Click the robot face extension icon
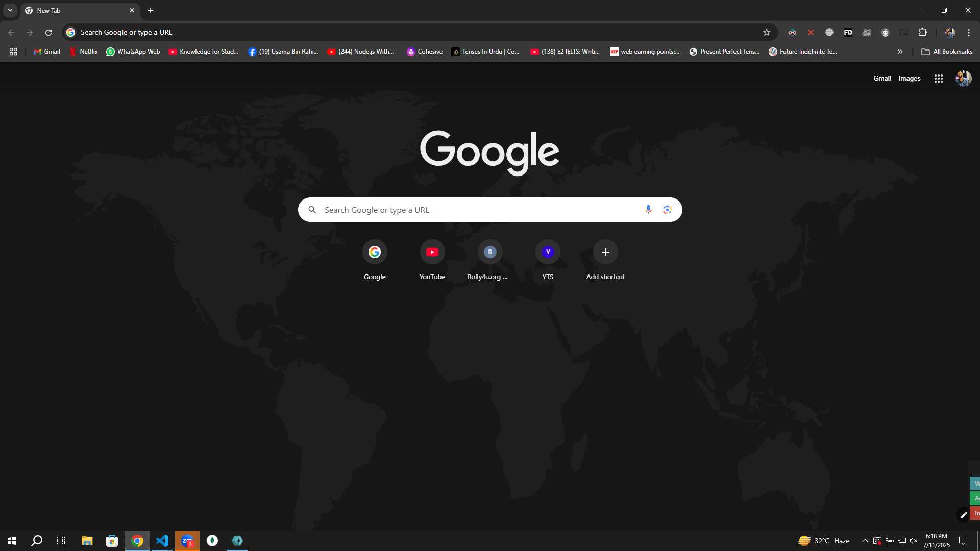980x551 pixels. 885,32
